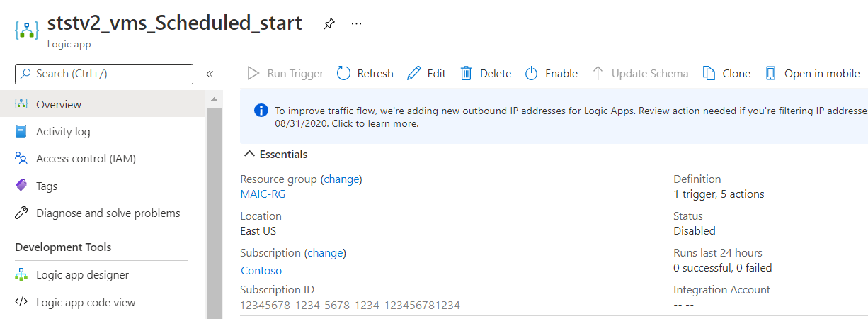Click the Open in mobile icon

coord(771,74)
